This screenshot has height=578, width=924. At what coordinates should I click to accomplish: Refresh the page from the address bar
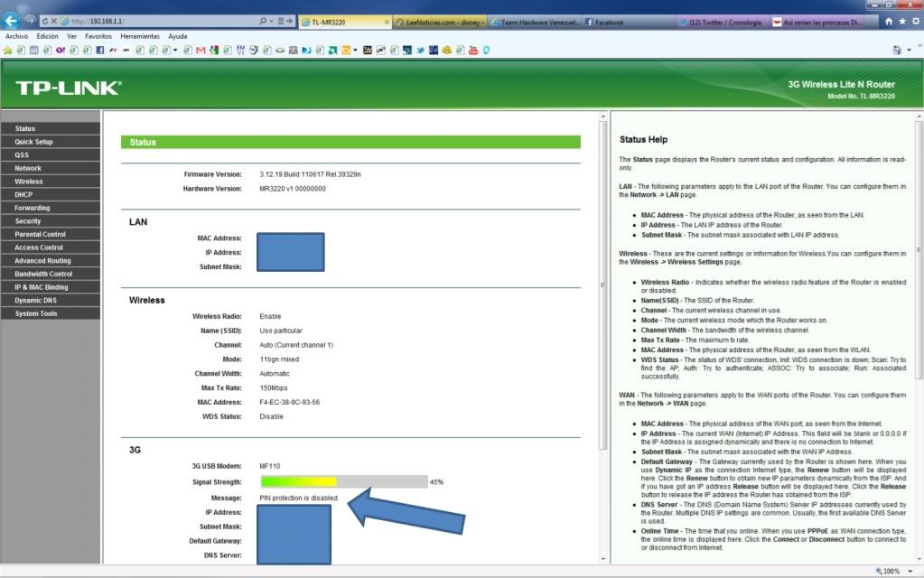(x=45, y=21)
